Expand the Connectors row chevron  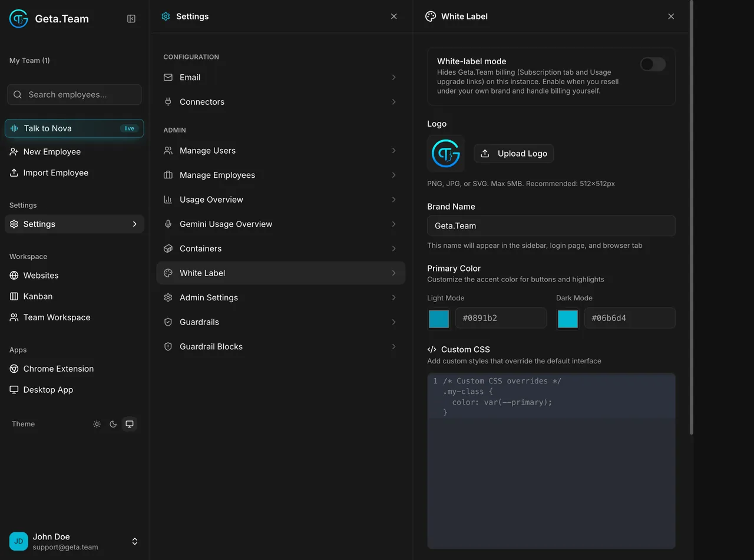coord(393,102)
